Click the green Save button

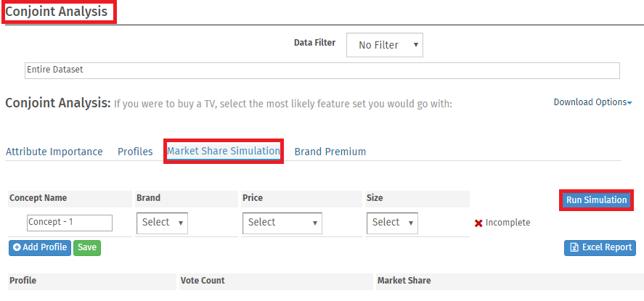[x=87, y=247]
